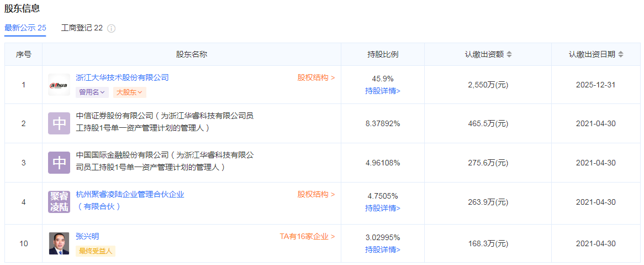Open the photo of 张兴明
The image size is (644, 265).
pyautogui.click(x=59, y=243)
